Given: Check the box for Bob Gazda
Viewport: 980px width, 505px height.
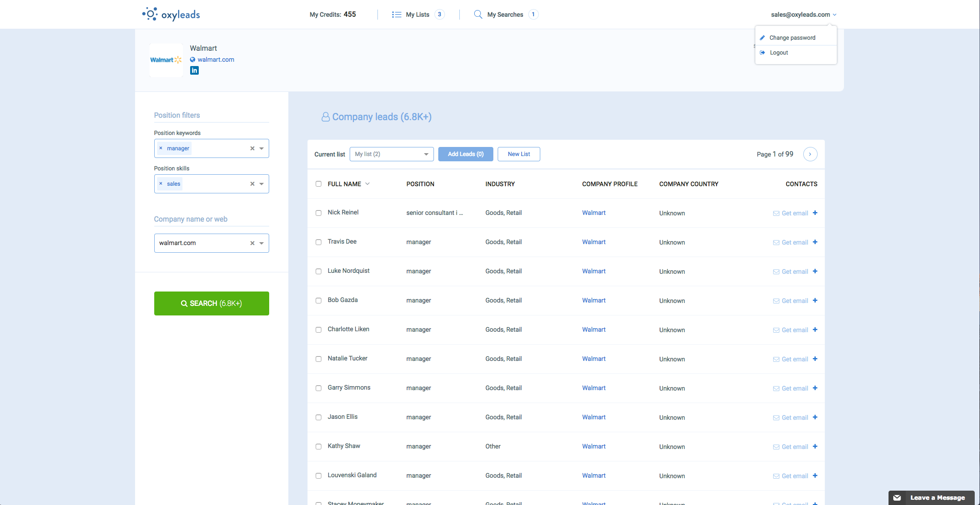Looking at the screenshot, I should 319,301.
